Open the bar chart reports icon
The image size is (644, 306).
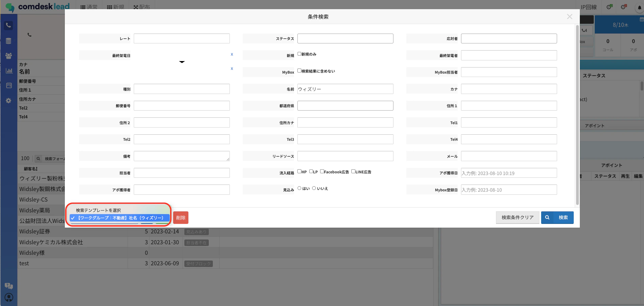9,71
